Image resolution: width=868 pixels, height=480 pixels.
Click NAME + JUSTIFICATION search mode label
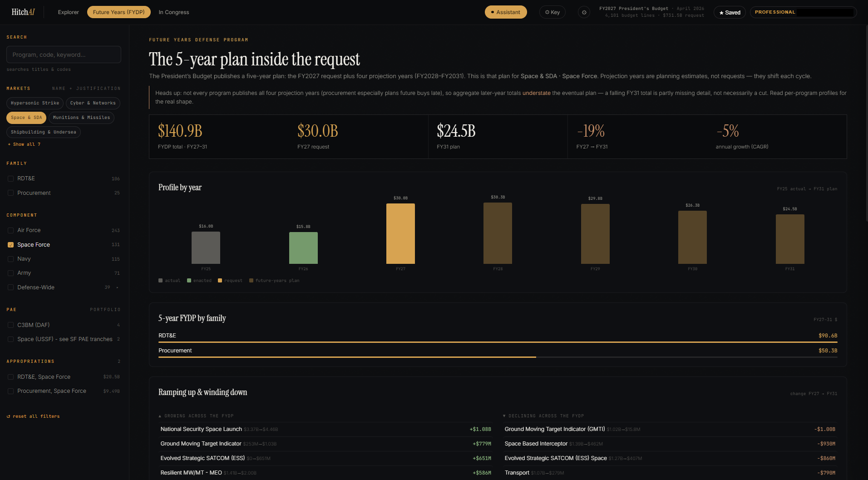click(86, 89)
